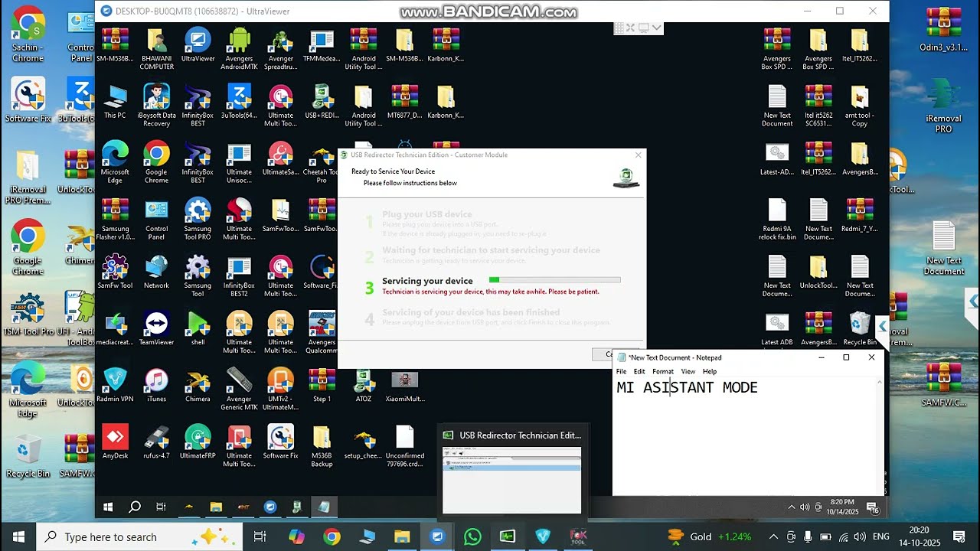Open the SamFw Tool shortcut
The height and width of the screenshot is (551, 980).
115,272
